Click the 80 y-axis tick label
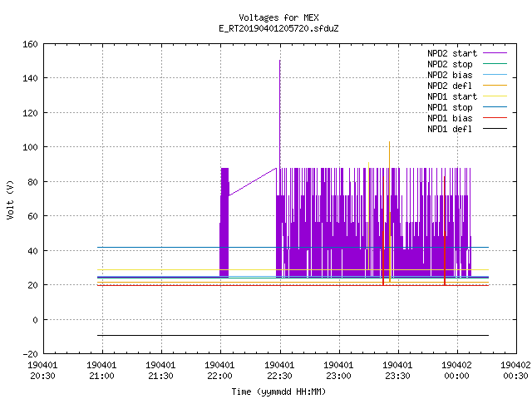Screen dimensions: 532x399 point(32,182)
